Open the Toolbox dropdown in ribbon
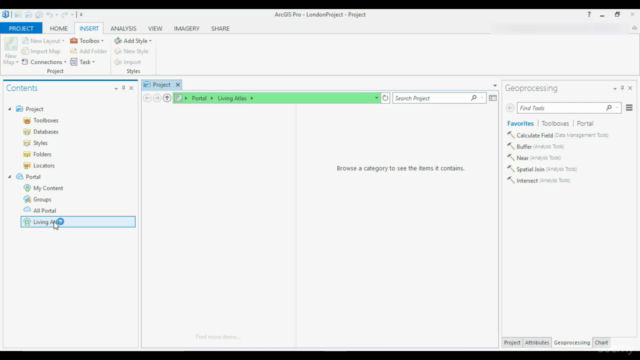The image size is (640, 360). [87, 41]
